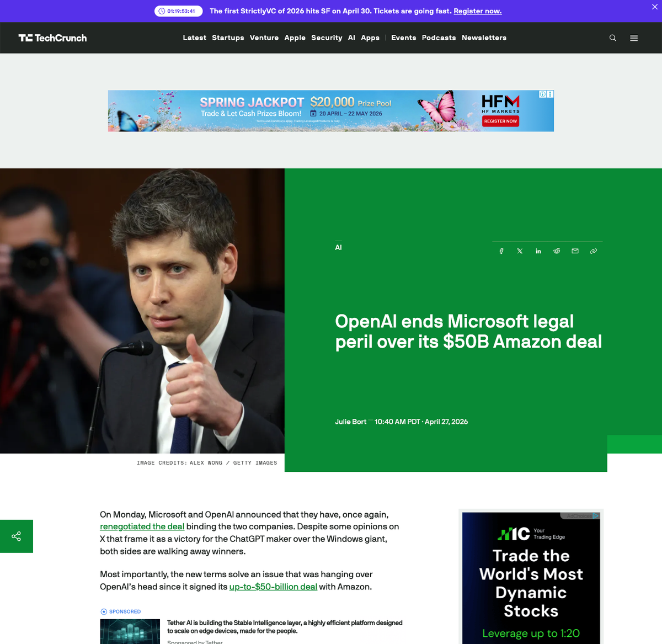Go to TechCrunch home logo

coord(52,38)
